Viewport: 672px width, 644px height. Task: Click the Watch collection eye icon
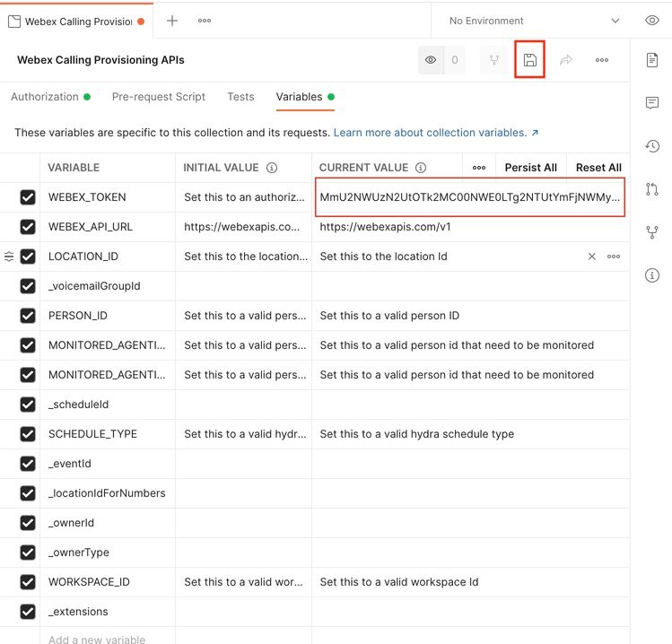[431, 60]
